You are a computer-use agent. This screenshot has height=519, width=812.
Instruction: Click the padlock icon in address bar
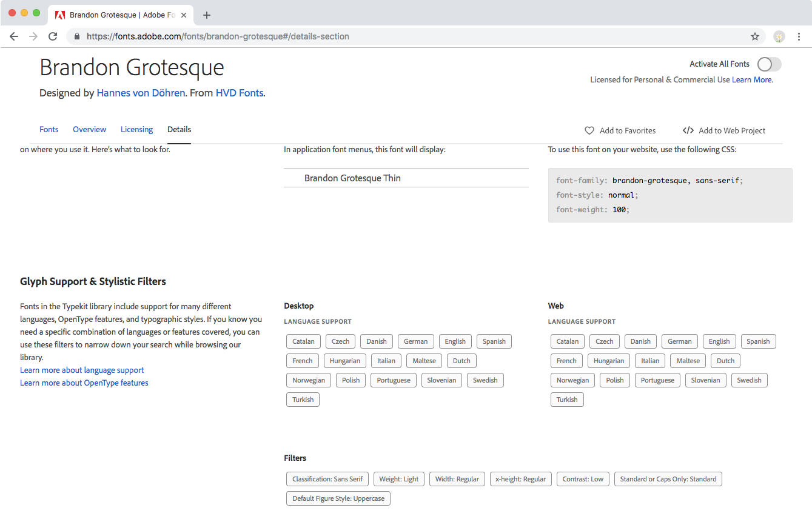tap(76, 36)
